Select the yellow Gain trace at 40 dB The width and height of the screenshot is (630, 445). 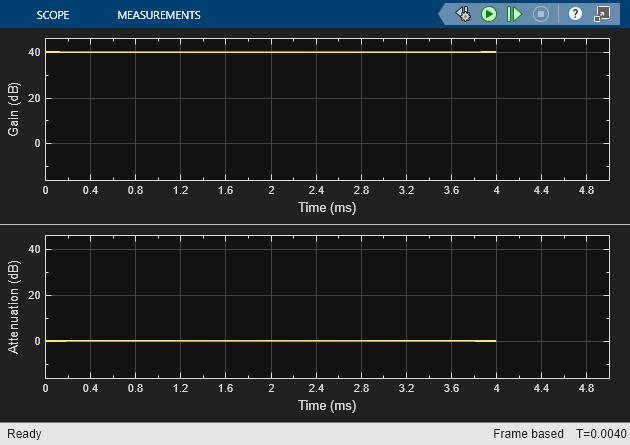tap(270, 52)
